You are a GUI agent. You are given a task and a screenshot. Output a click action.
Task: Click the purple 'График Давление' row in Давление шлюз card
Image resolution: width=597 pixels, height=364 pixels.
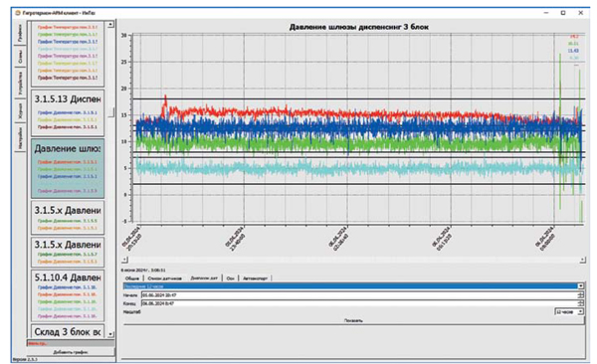68,191
